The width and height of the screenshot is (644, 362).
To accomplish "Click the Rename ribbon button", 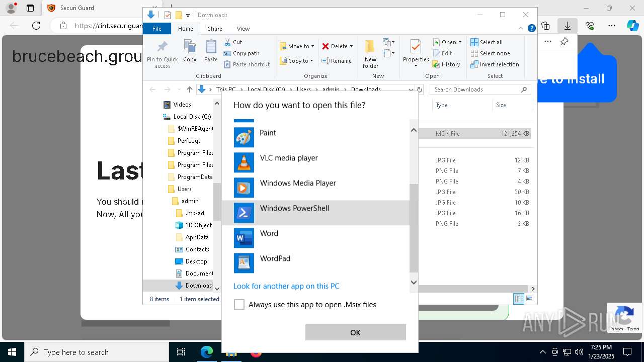I will pos(337,61).
